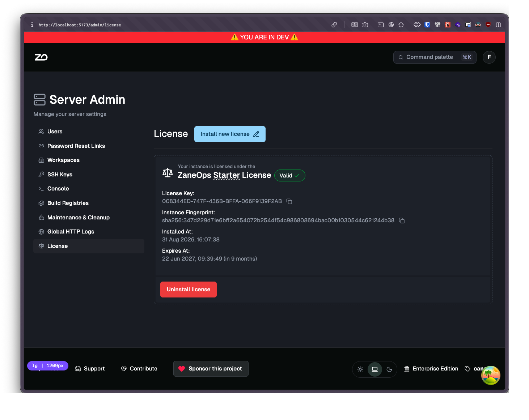Select the sha256 fingerprint text
Image resolution: width=529 pixels, height=420 pixels.
(278, 220)
